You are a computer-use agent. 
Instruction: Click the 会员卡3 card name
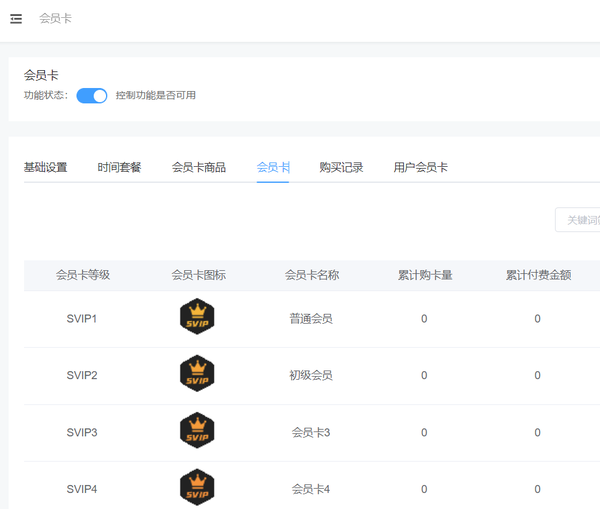(311, 432)
